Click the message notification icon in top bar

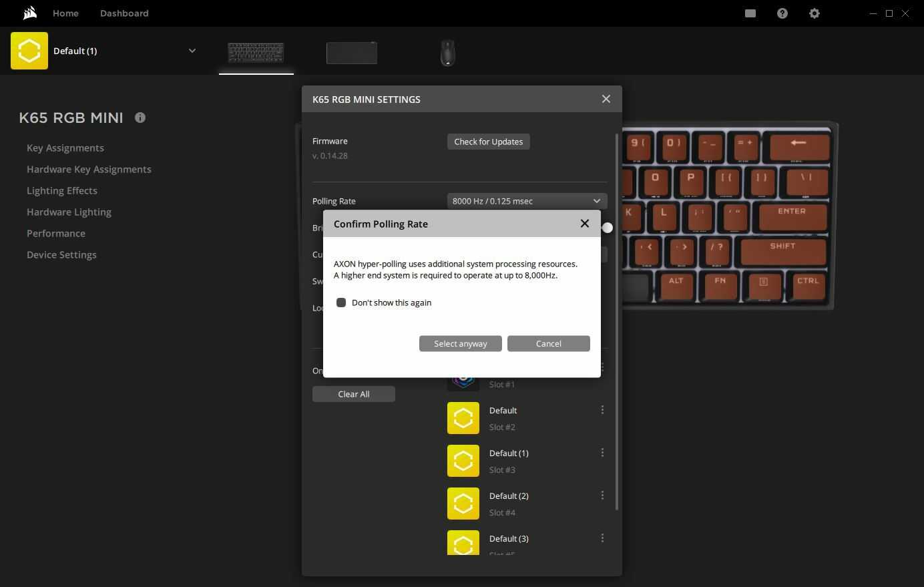click(750, 13)
